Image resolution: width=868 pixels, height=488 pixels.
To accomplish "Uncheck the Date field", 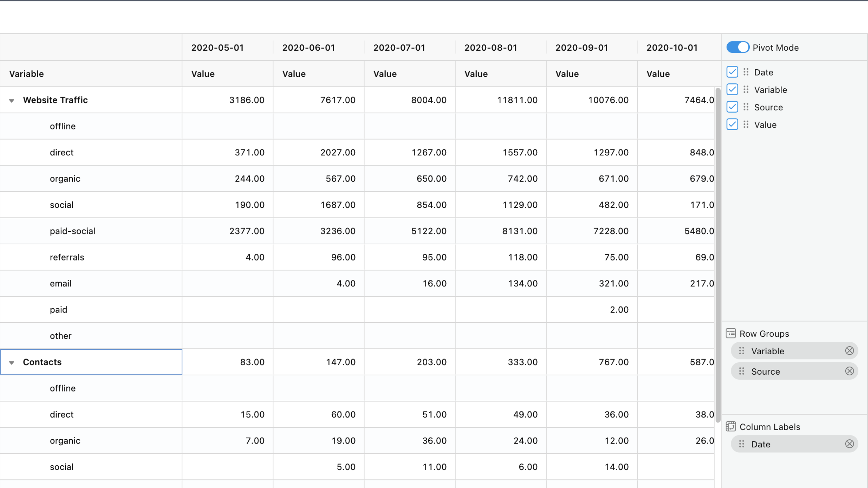I will click(x=732, y=72).
